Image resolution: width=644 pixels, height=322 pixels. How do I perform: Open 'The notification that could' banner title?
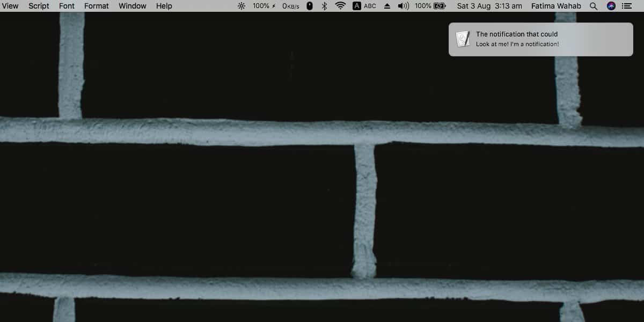pos(517,34)
